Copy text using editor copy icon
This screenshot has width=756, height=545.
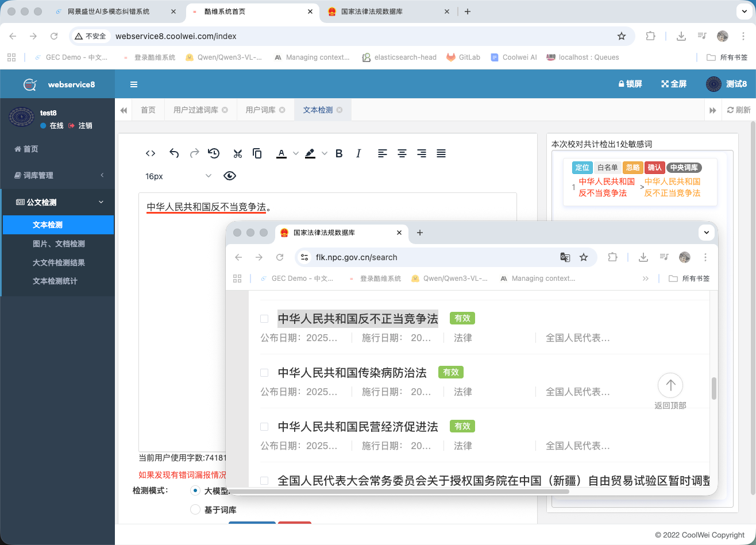pyautogui.click(x=257, y=153)
